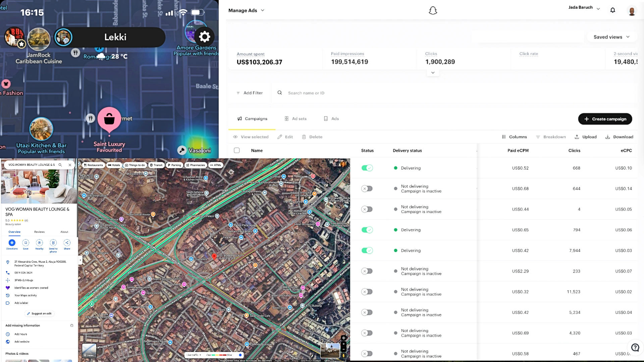Click the Directions icon for the beauty salon
Screen dimensions: 644x362
tap(12, 243)
